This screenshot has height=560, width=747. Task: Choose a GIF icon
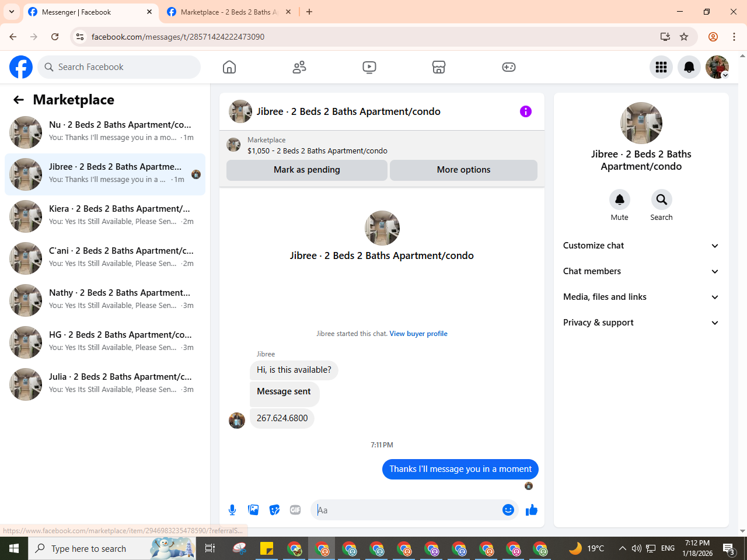click(295, 510)
